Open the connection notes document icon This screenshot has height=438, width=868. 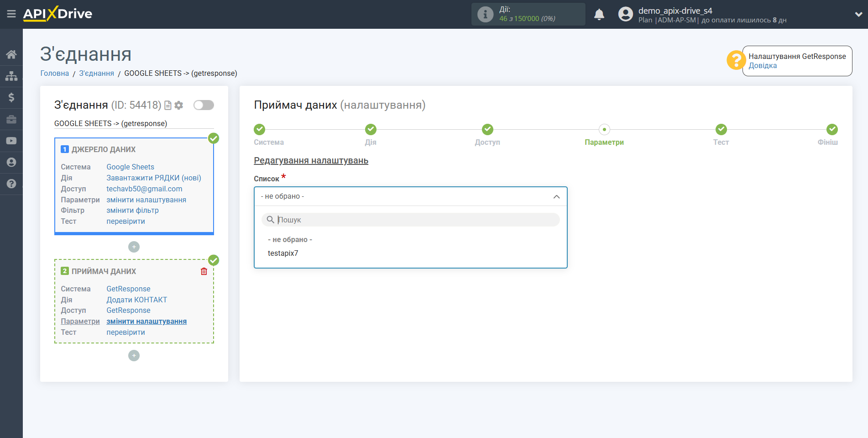click(168, 106)
